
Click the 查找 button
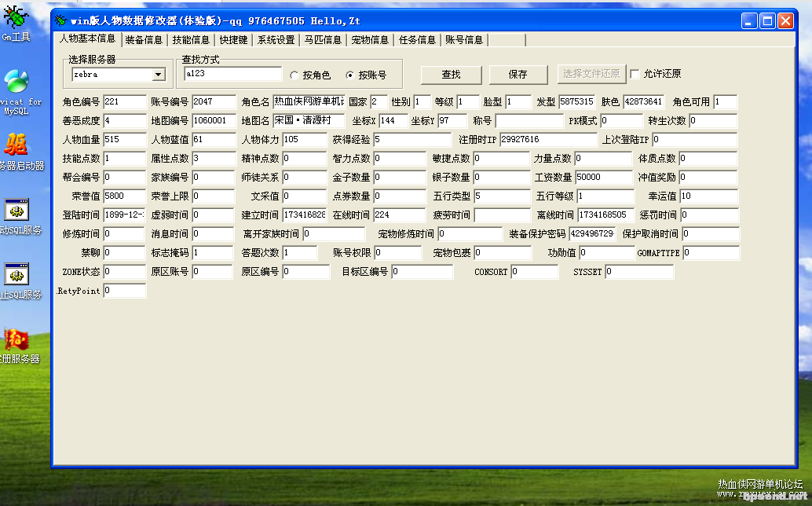(x=451, y=75)
